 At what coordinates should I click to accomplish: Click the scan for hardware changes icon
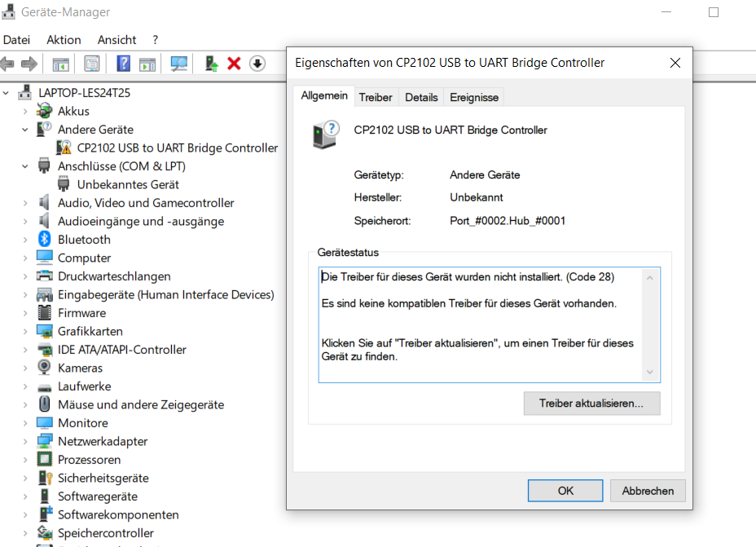point(178,64)
